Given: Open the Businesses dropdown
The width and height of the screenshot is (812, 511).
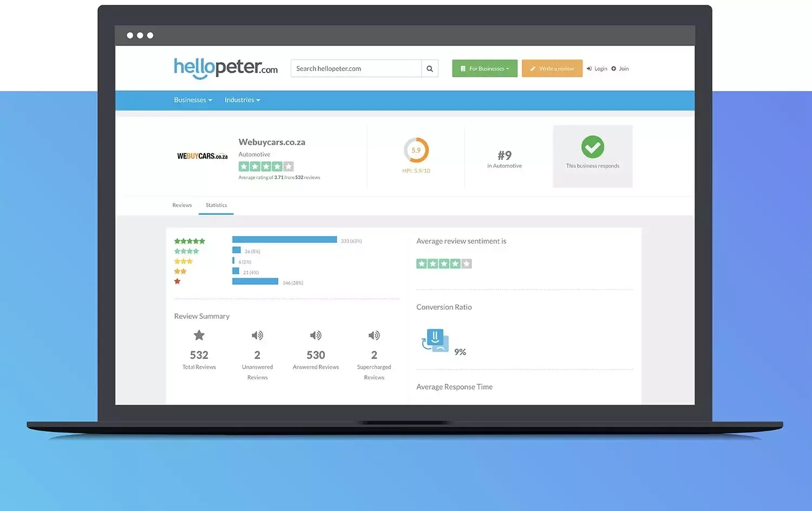Looking at the screenshot, I should [x=192, y=100].
